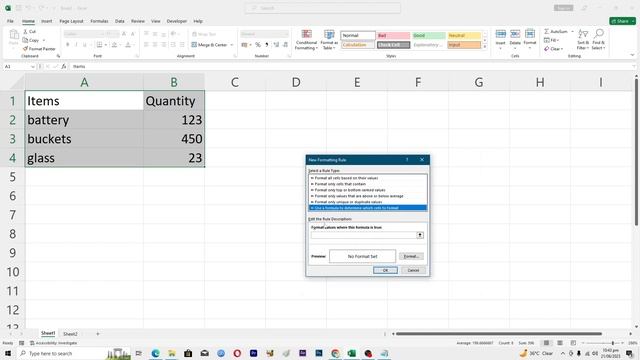
Task: Open Microsoft Edge from the taskbar
Action: pyautogui.click(x=156, y=353)
